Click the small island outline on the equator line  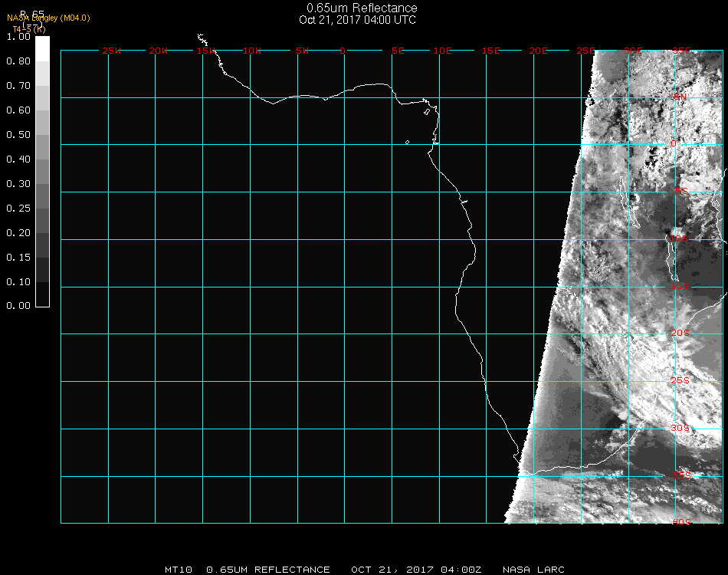[407, 142]
